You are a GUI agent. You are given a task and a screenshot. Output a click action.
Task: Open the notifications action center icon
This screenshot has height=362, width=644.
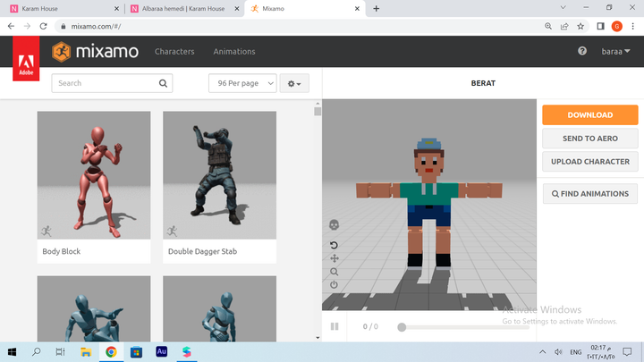(627, 352)
